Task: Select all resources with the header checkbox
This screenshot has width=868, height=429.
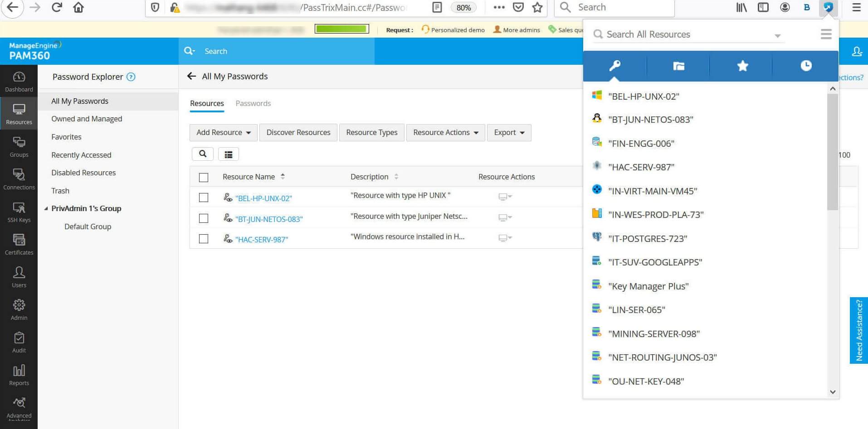Action: (204, 177)
